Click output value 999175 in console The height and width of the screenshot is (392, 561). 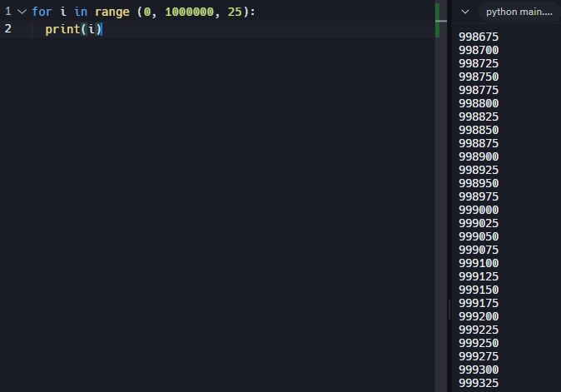479,304
